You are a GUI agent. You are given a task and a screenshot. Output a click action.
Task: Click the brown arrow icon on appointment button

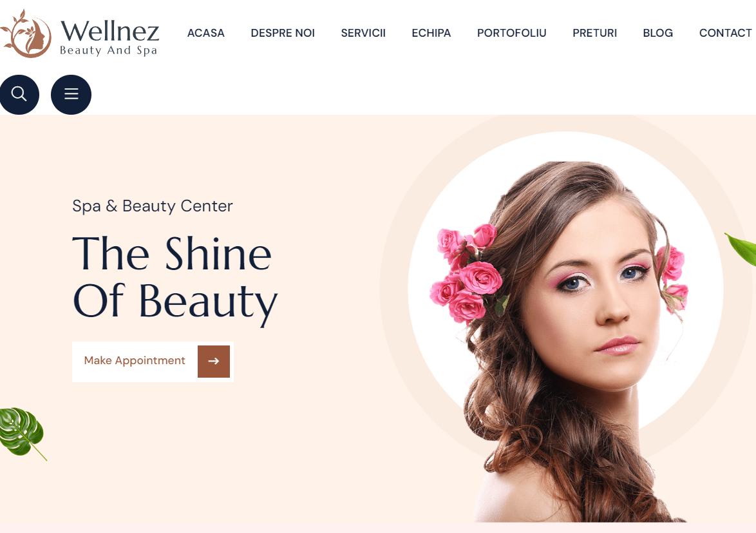(x=214, y=362)
